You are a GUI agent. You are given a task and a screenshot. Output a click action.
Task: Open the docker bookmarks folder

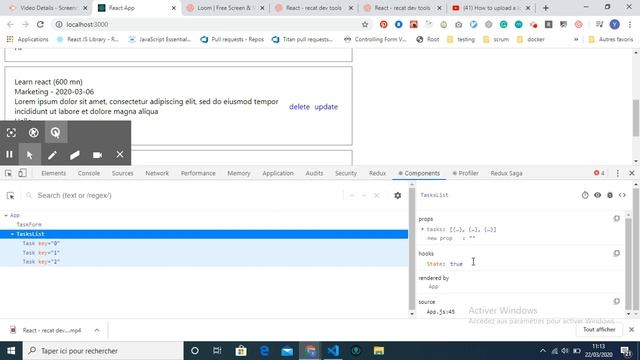click(531, 40)
